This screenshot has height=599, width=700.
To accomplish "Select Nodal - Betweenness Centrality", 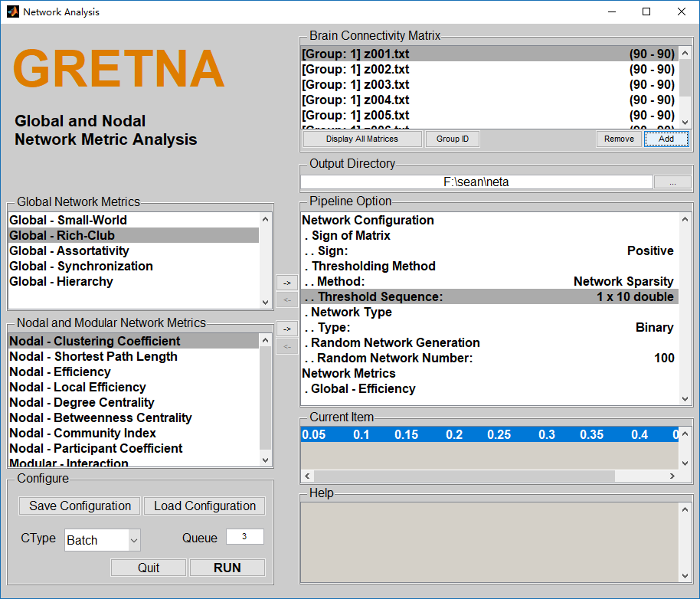I will [x=133, y=417].
